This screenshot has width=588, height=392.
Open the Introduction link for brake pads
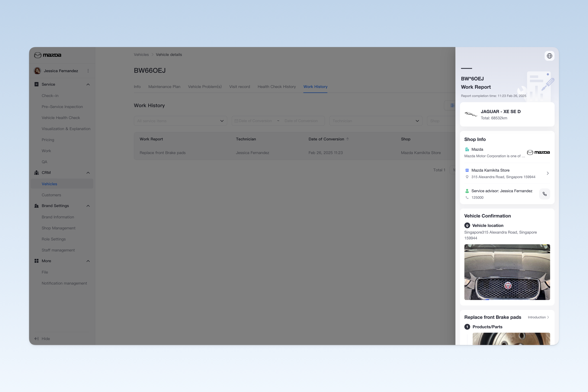click(x=538, y=317)
